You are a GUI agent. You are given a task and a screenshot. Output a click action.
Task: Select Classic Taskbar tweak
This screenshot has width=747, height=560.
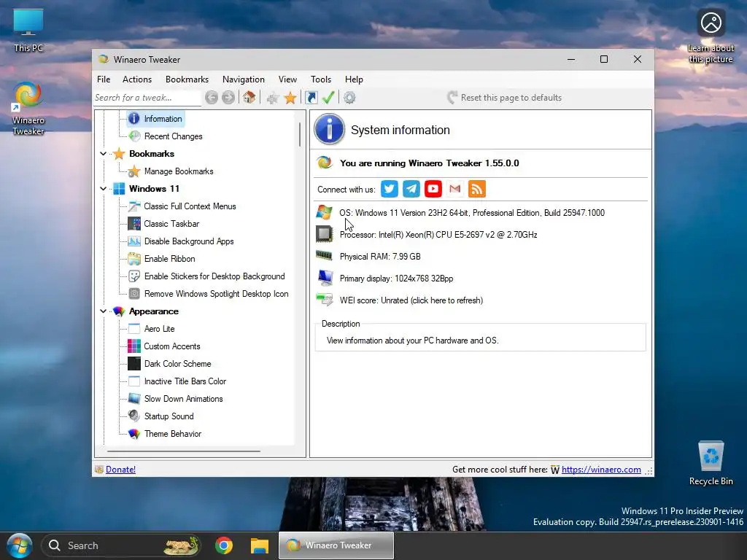164,224
